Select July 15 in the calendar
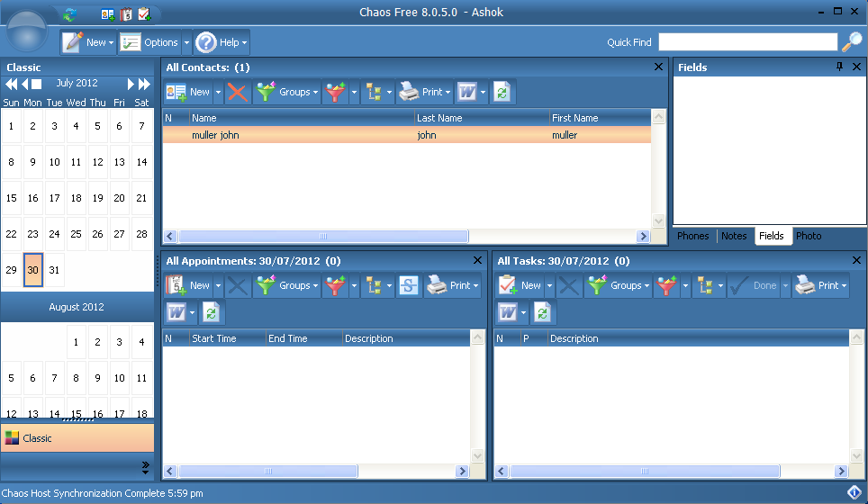 (x=11, y=198)
